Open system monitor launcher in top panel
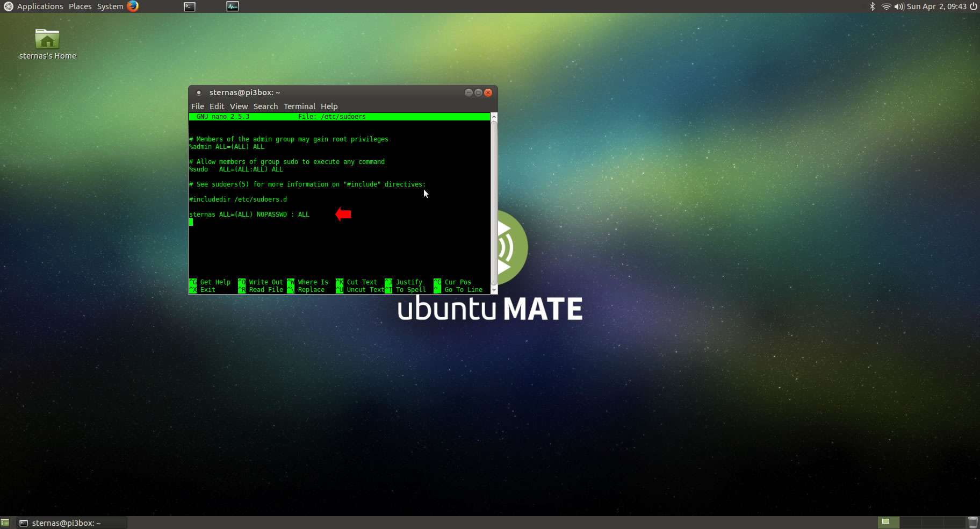Viewport: 980px width, 529px height. click(233, 6)
